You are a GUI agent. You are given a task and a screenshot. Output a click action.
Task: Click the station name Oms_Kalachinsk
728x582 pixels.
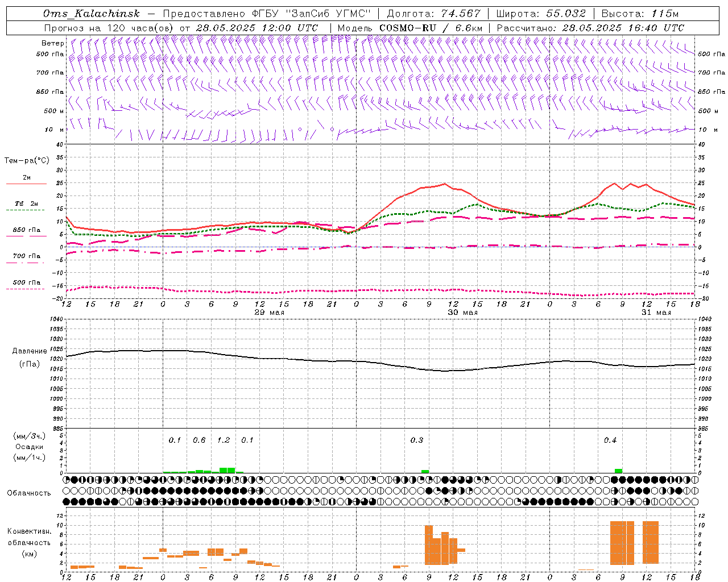point(92,14)
